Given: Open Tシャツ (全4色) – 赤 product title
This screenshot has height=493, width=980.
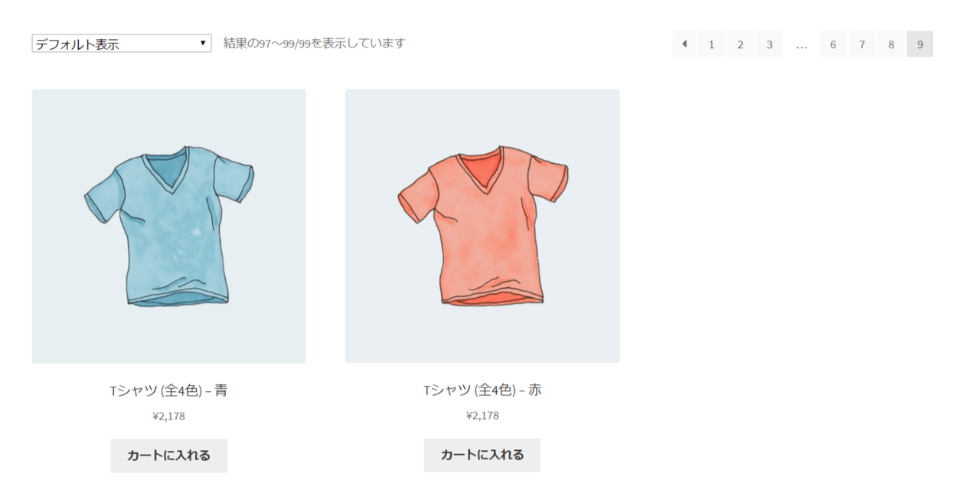Looking at the screenshot, I should pyautogui.click(x=482, y=390).
